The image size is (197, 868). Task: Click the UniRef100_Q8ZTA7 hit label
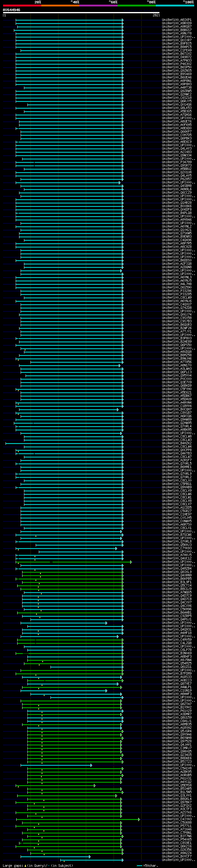coord(177,704)
